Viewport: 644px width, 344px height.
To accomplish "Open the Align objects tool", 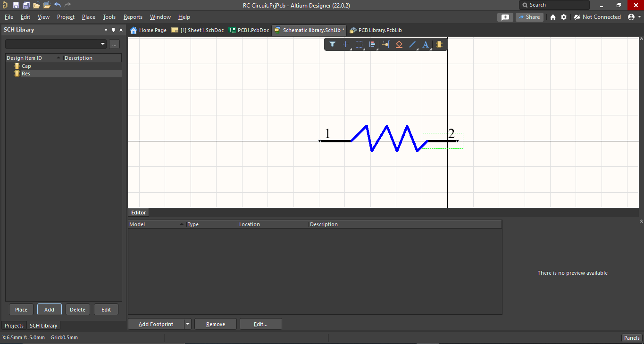I will click(372, 44).
